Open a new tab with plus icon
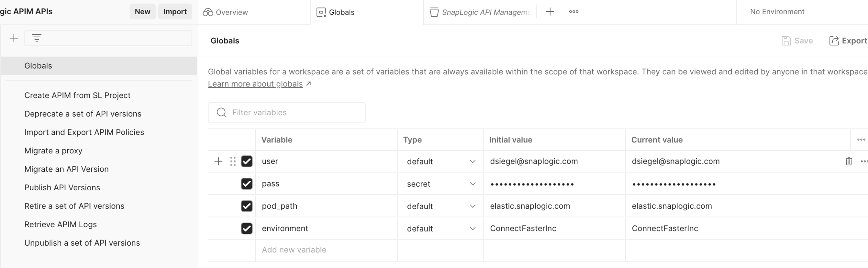 tap(550, 12)
